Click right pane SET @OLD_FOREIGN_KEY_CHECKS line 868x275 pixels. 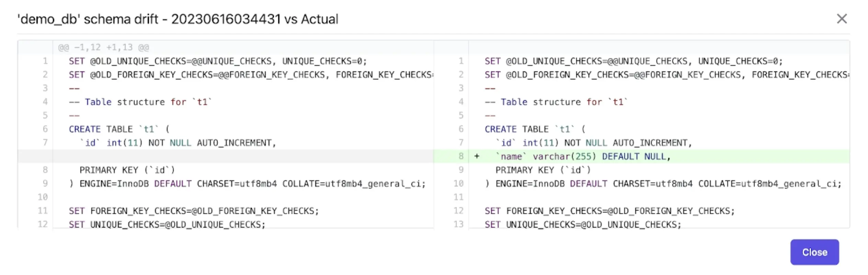tap(667, 75)
